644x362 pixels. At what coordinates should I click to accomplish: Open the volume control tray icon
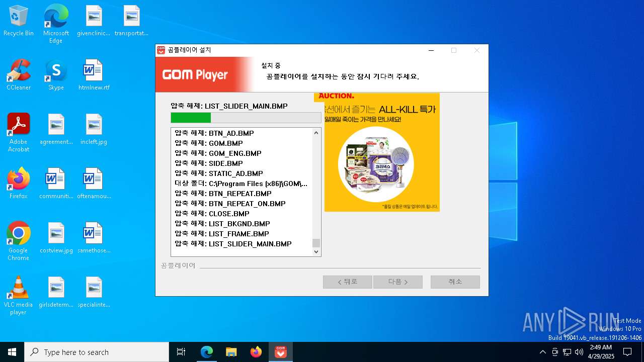point(579,352)
